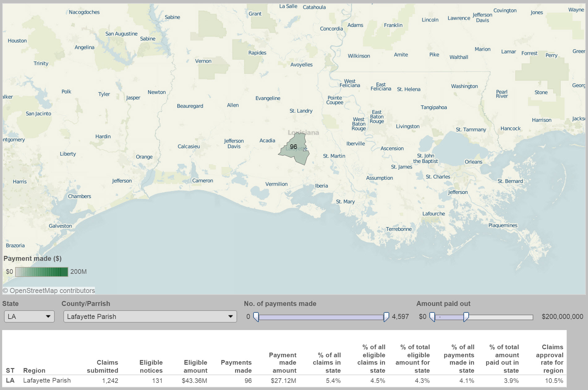This screenshot has width=588, height=390.
Task: Click the Payment made green color legend
Action: [x=41, y=272]
